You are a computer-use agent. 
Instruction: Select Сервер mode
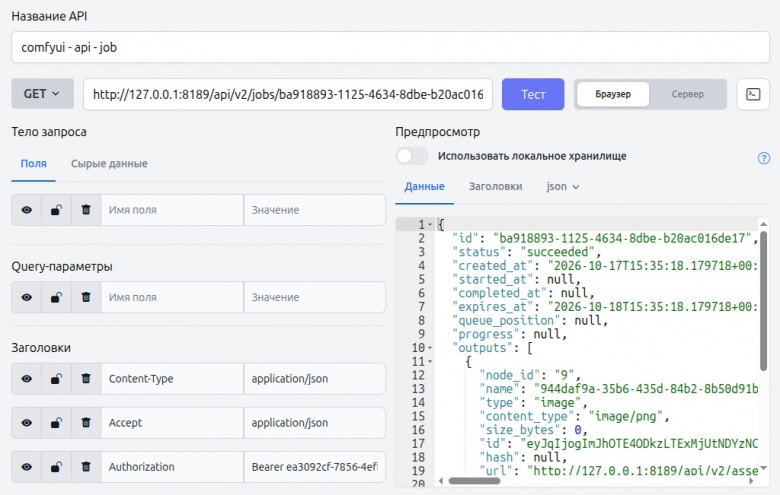tap(687, 94)
